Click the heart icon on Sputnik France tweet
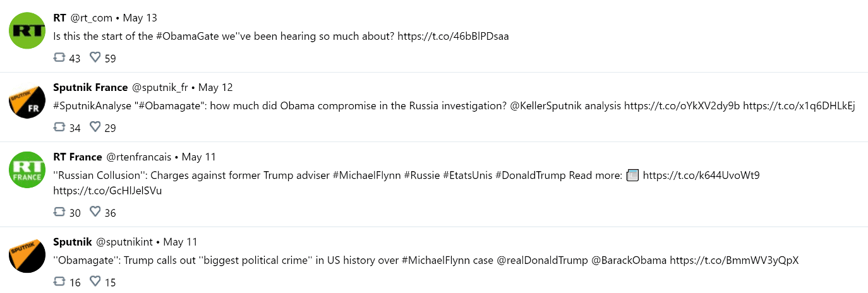The image size is (868, 293). (x=95, y=127)
